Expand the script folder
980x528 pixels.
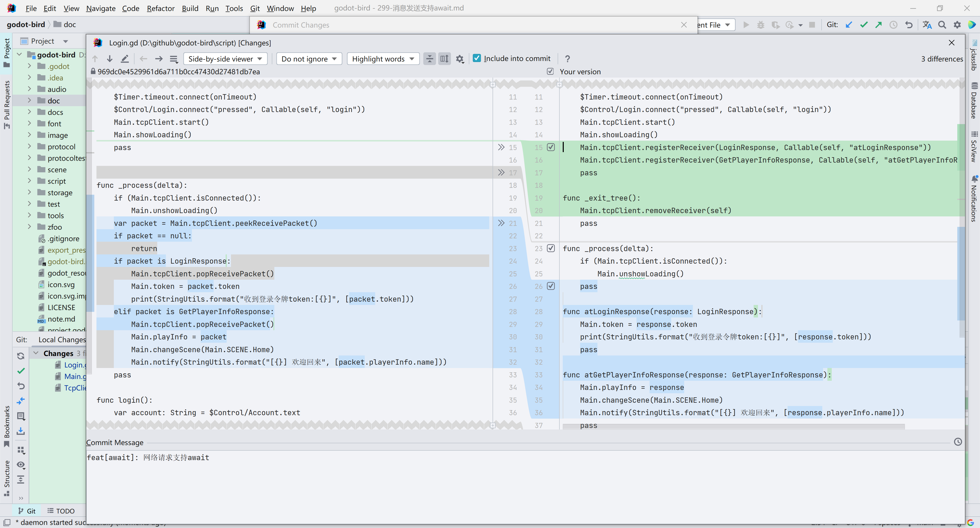point(29,181)
